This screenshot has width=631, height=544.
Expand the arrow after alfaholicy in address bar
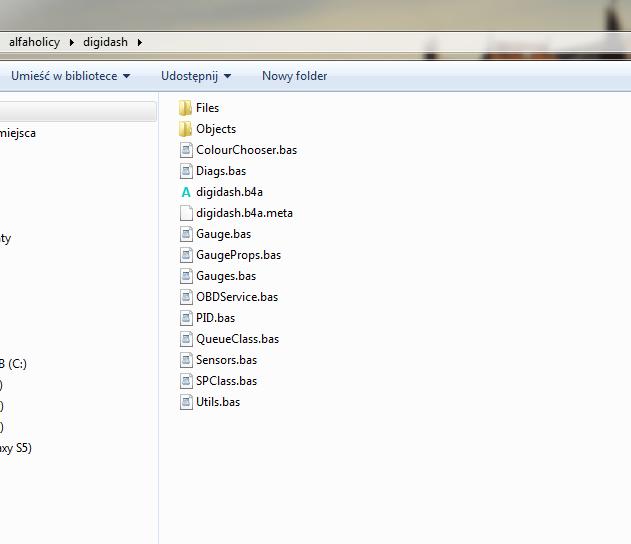click(x=71, y=42)
